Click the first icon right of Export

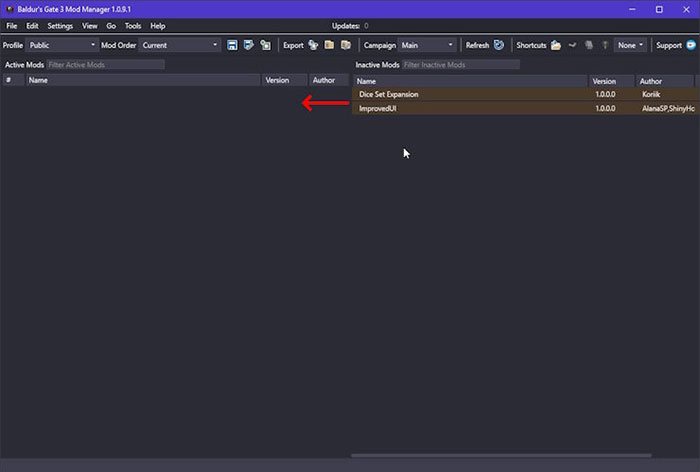click(313, 45)
